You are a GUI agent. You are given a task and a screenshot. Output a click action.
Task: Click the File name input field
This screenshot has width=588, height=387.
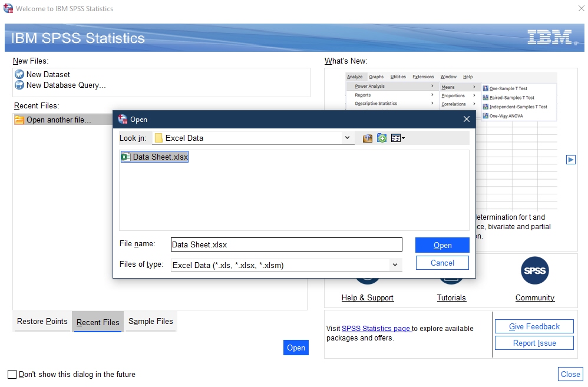coord(286,244)
